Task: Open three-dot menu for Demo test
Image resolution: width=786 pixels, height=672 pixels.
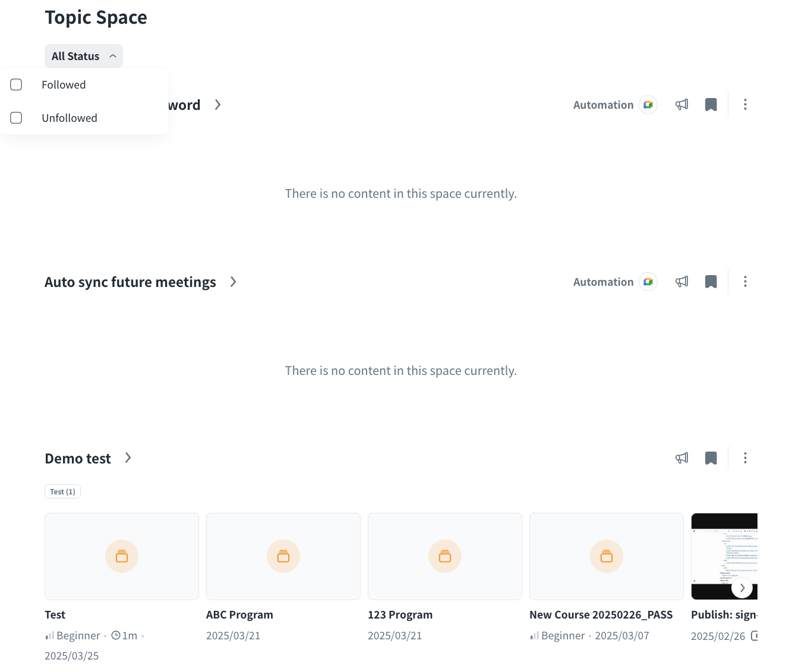Action: (x=745, y=458)
